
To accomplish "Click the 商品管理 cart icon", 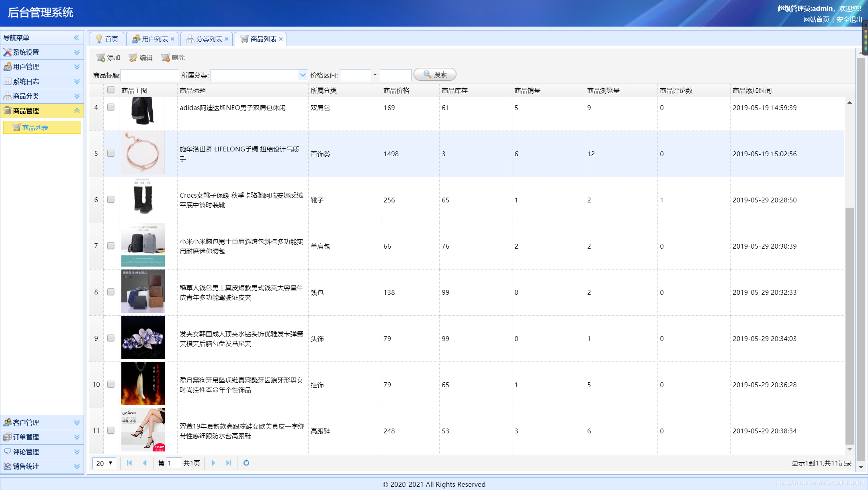I will pyautogui.click(x=7, y=110).
